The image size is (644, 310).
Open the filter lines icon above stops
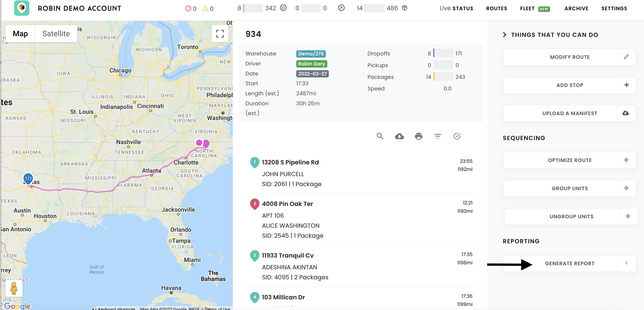[x=437, y=136]
